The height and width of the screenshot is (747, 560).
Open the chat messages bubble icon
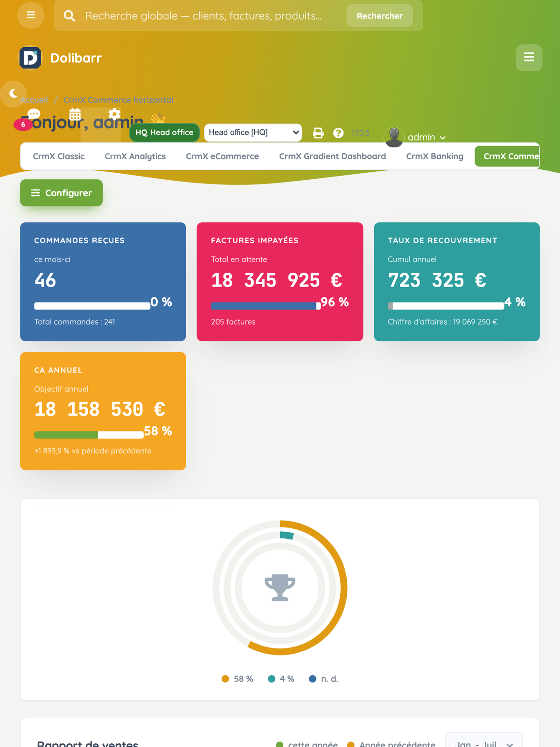tap(34, 114)
